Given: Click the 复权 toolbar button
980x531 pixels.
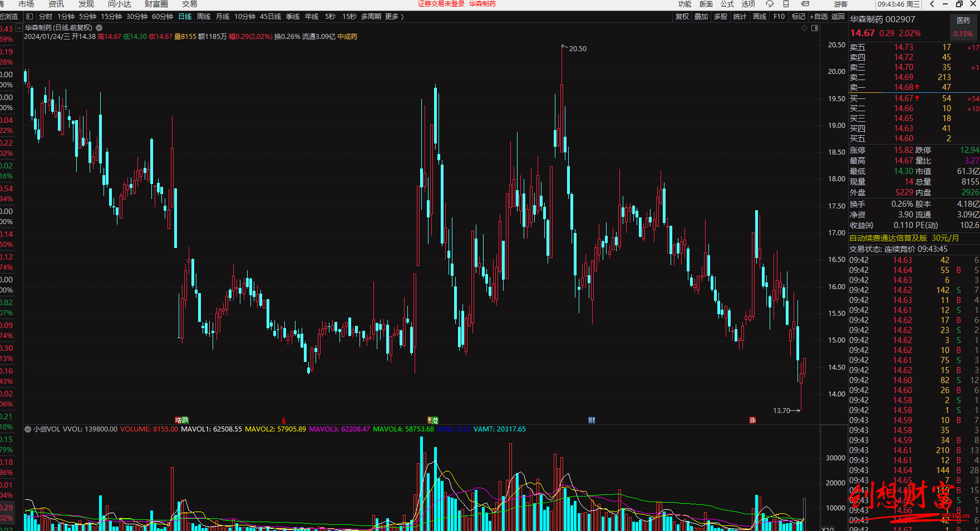Looking at the screenshot, I should point(682,17).
